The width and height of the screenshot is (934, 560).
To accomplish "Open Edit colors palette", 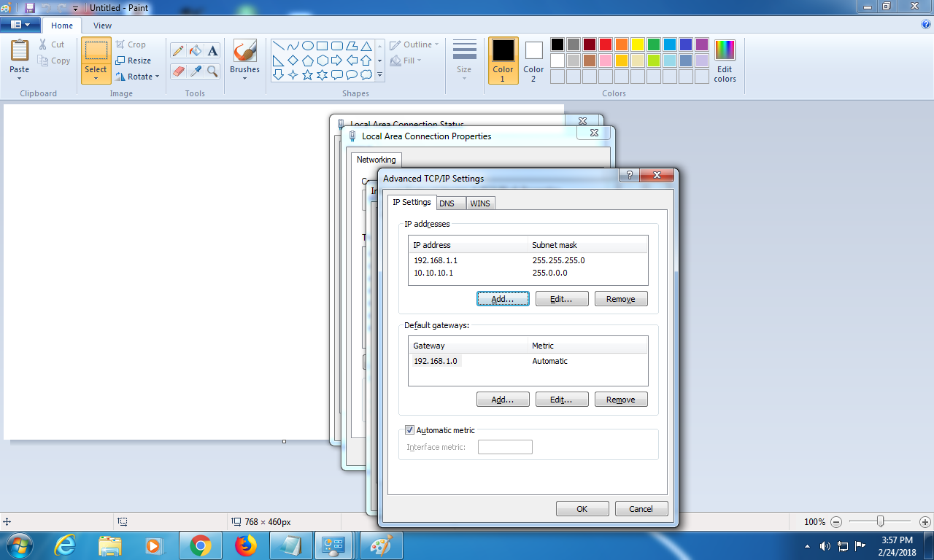I will pos(725,61).
